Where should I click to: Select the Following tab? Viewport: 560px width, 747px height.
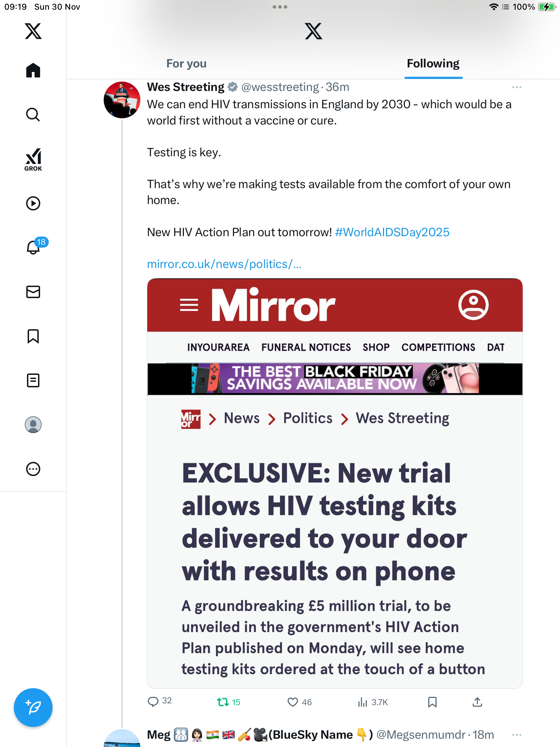point(433,64)
